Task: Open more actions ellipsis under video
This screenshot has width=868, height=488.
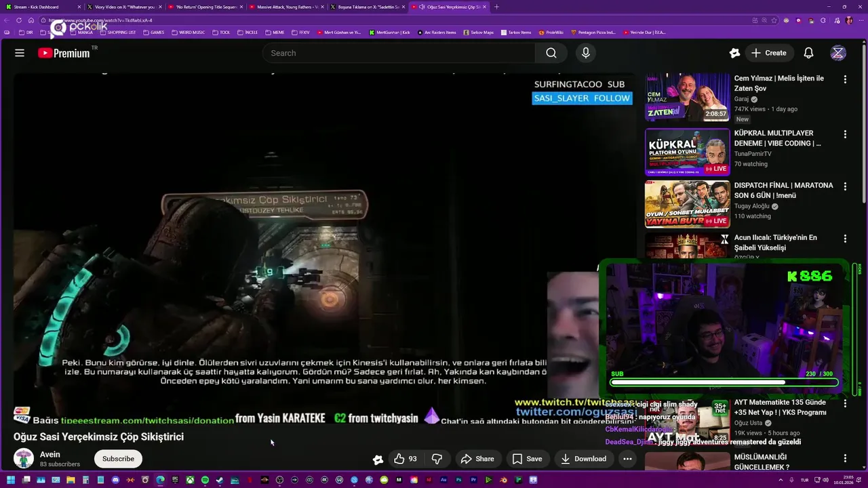Action: [627, 459]
